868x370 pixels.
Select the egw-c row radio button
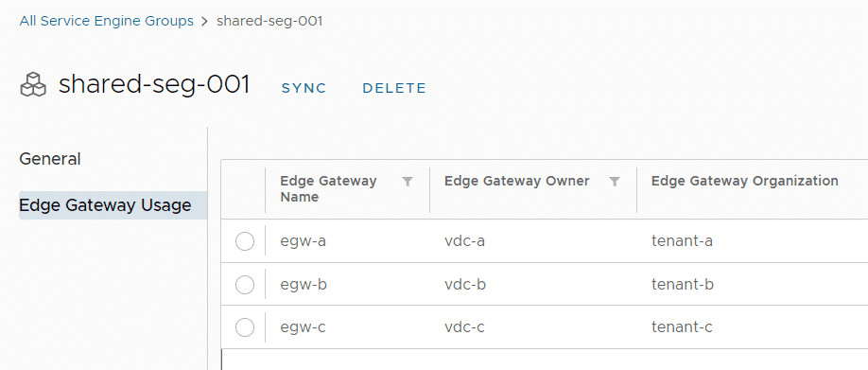click(x=245, y=327)
